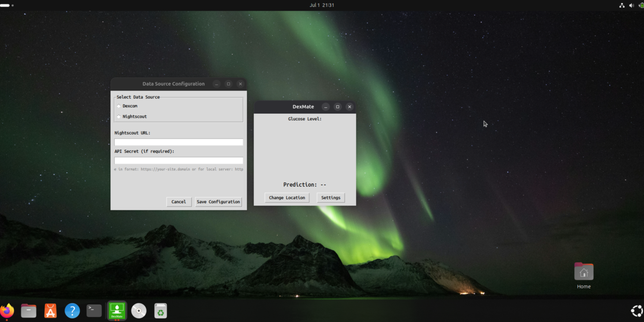Click the DexMate icon in the dock
Image resolution: width=644 pixels, height=322 pixels.
[x=117, y=310]
